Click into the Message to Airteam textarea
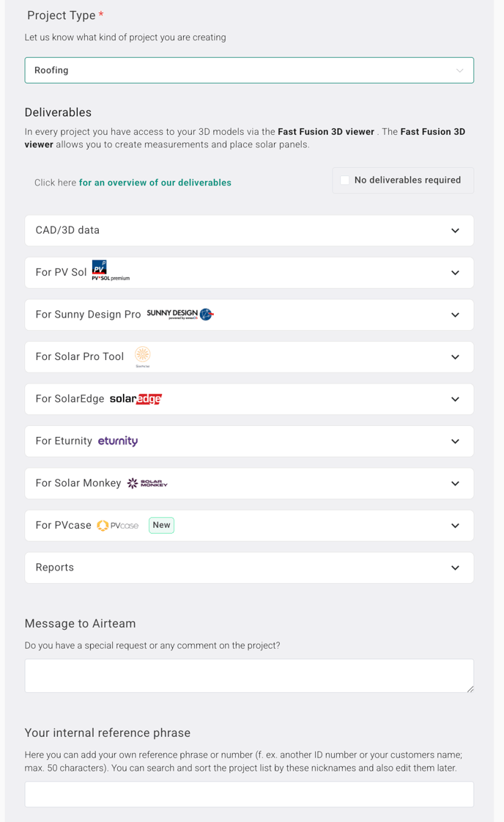504x822 pixels. [249, 676]
